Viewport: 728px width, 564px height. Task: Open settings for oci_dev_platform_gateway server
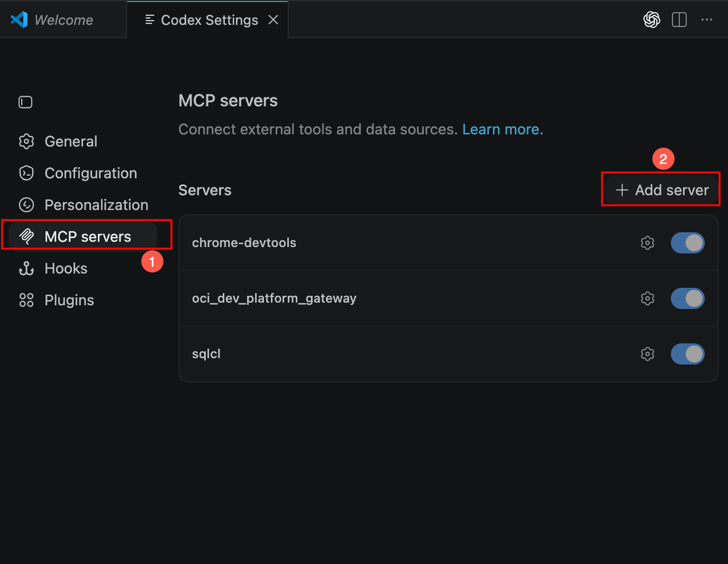647,298
